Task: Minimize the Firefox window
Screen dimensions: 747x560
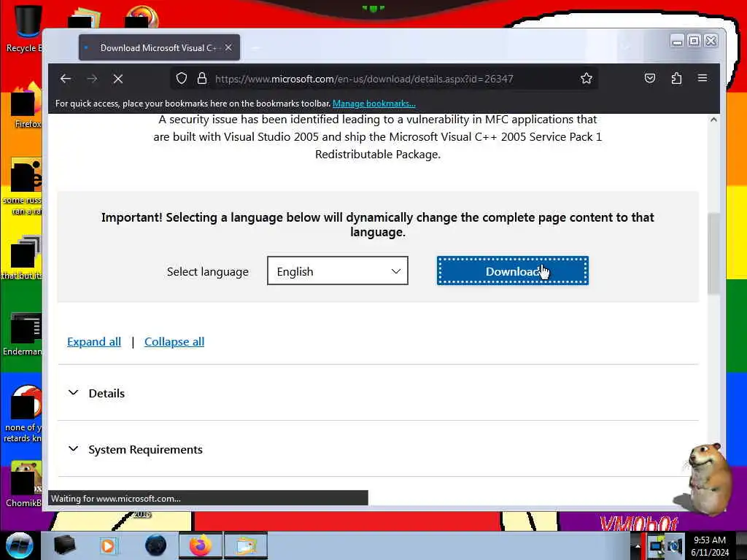Action: pos(676,42)
